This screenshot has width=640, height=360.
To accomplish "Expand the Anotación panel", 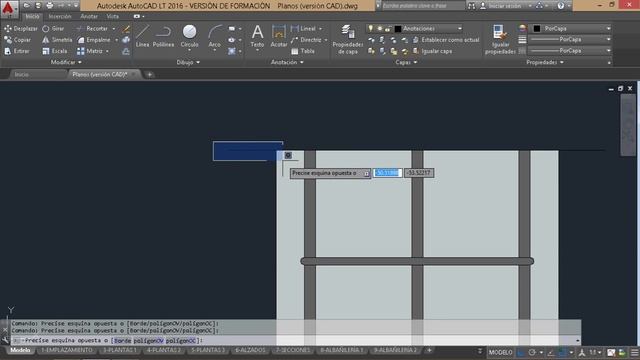I will point(287,62).
